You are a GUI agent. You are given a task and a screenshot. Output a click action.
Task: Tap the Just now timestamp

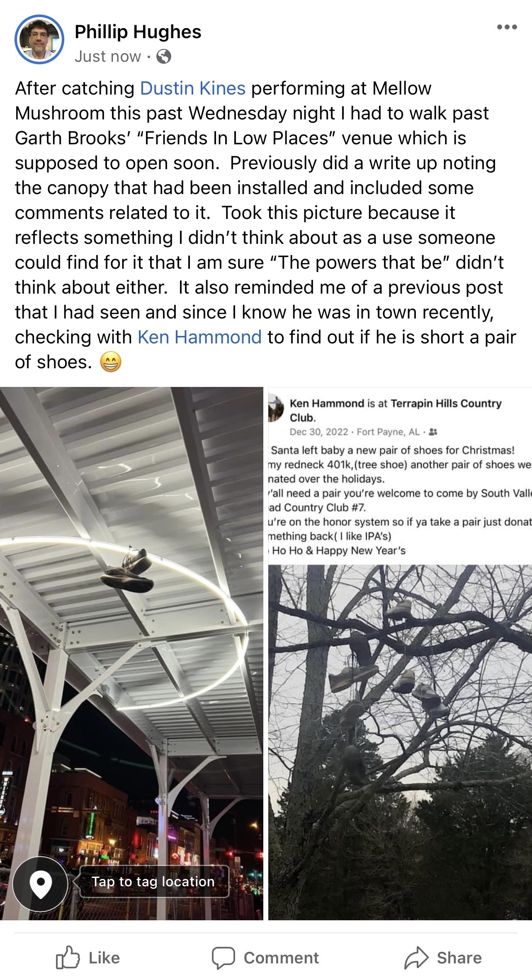[108, 56]
